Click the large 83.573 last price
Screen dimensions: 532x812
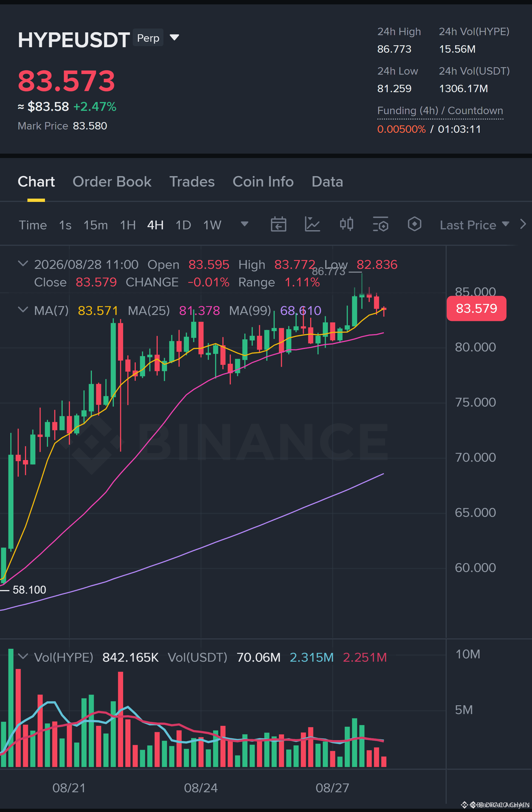click(66, 81)
